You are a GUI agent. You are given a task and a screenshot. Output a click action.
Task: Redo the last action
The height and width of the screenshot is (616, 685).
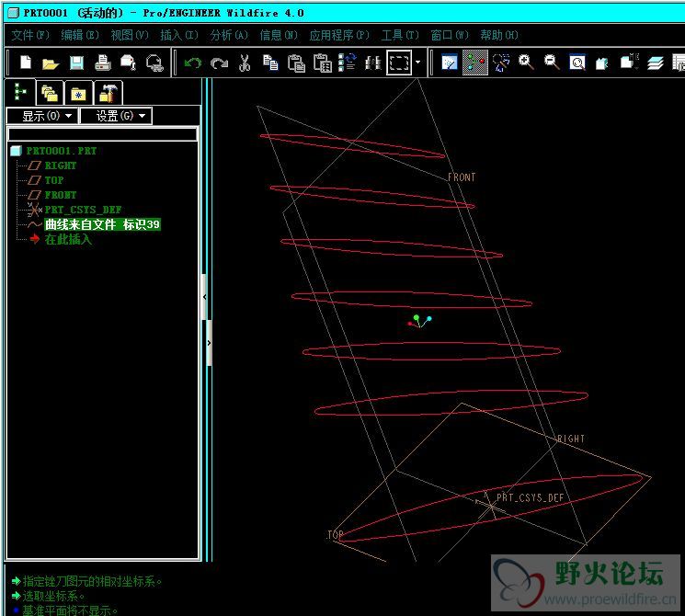219,63
